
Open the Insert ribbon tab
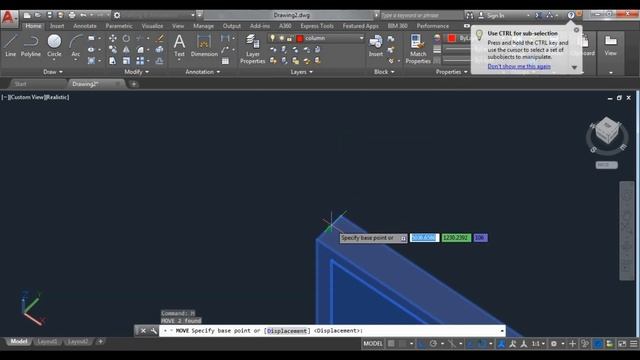(57, 26)
